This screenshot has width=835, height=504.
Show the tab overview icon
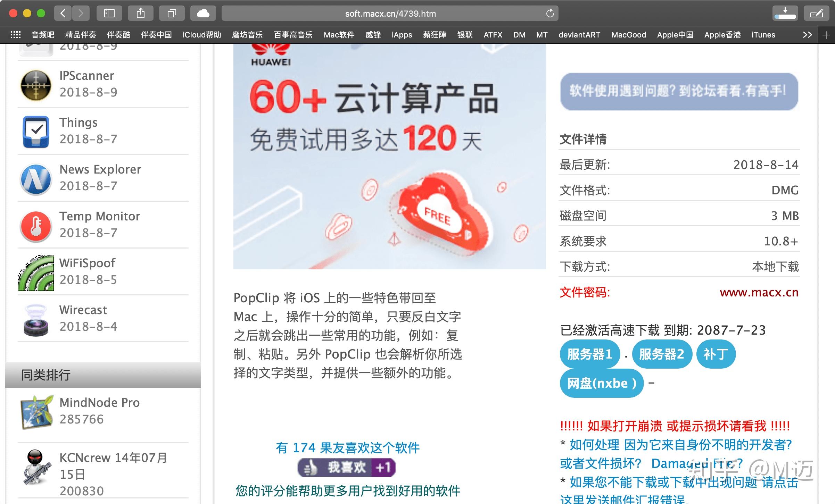pos(172,14)
